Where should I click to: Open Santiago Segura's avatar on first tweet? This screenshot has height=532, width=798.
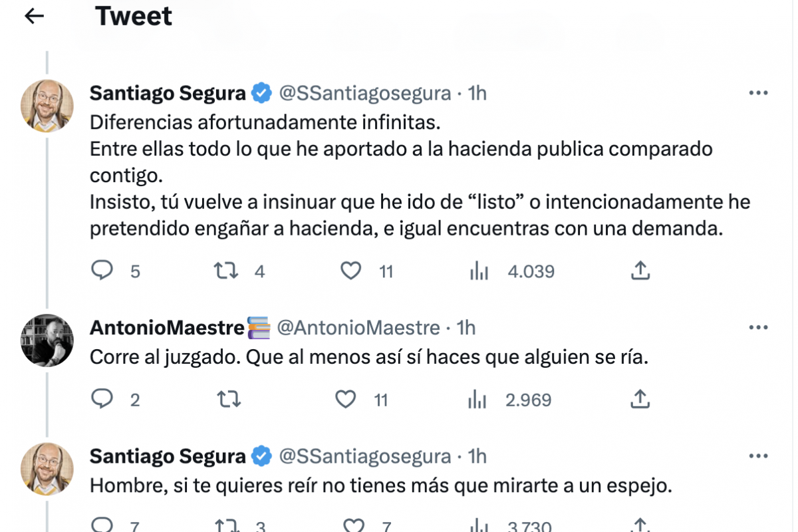[x=47, y=106]
